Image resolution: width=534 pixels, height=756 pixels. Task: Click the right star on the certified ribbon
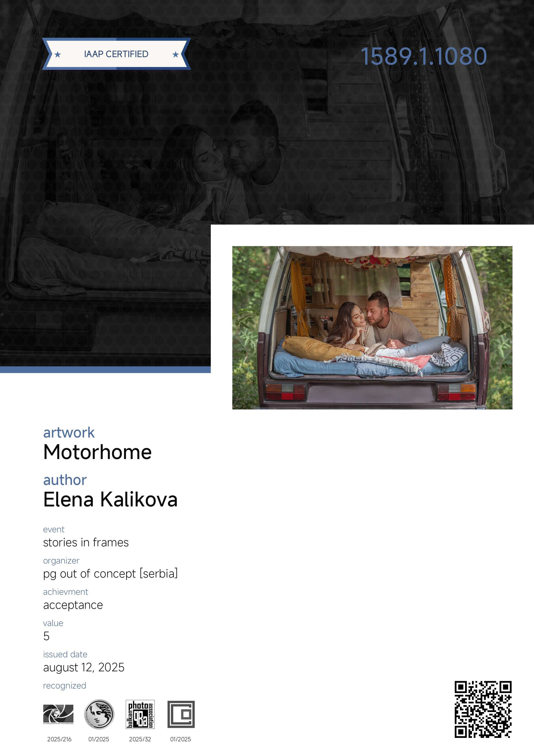tap(176, 54)
